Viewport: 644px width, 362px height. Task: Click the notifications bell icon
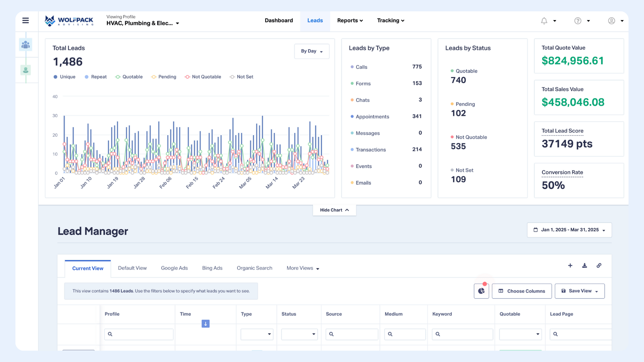[x=544, y=21]
